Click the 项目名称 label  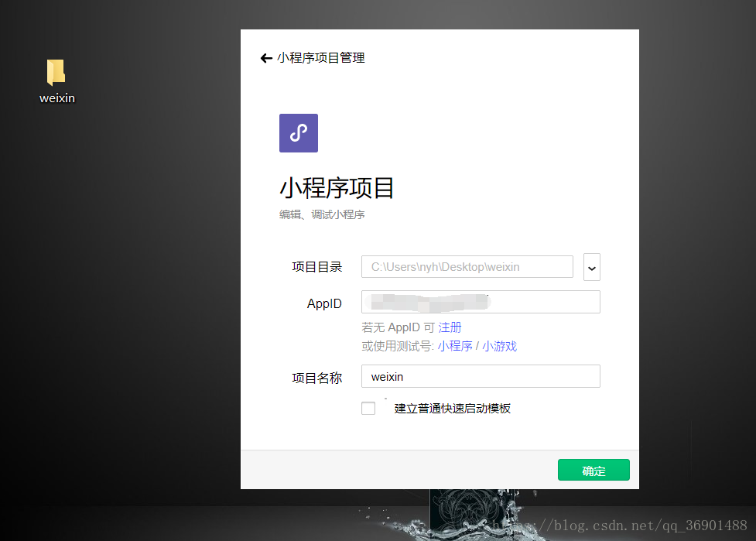316,378
